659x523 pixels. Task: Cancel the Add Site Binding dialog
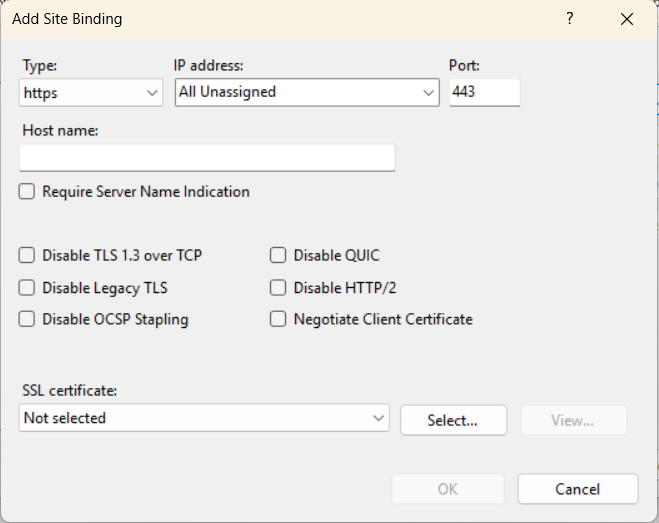tap(577, 489)
